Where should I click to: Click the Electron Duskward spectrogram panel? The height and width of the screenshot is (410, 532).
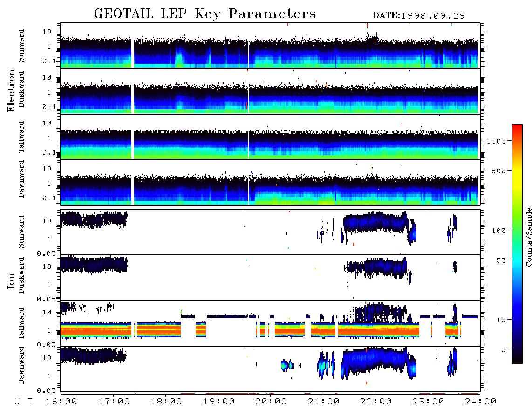pyautogui.click(x=270, y=91)
